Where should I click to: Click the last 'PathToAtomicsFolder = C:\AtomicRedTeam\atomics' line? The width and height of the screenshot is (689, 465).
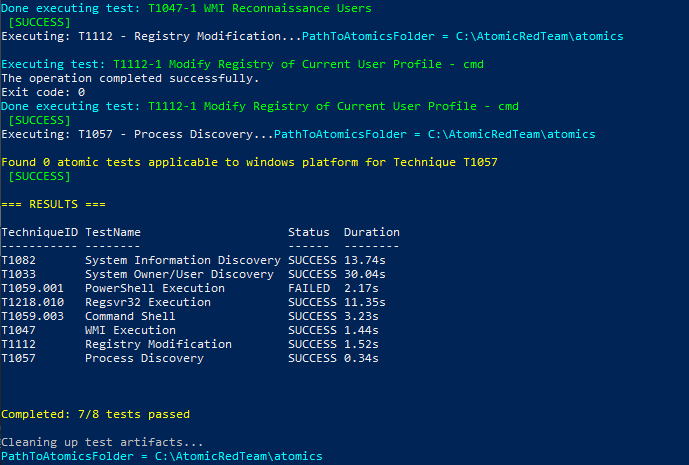(162, 456)
